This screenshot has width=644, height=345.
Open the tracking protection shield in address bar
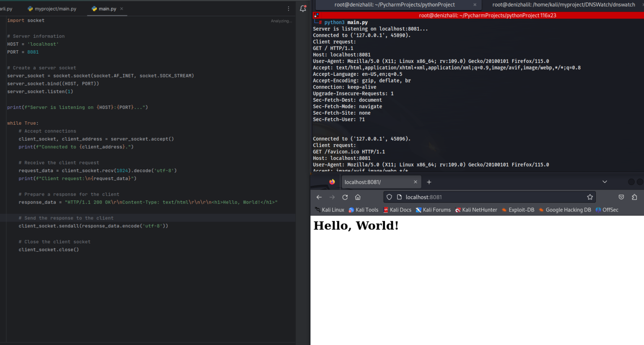389,197
